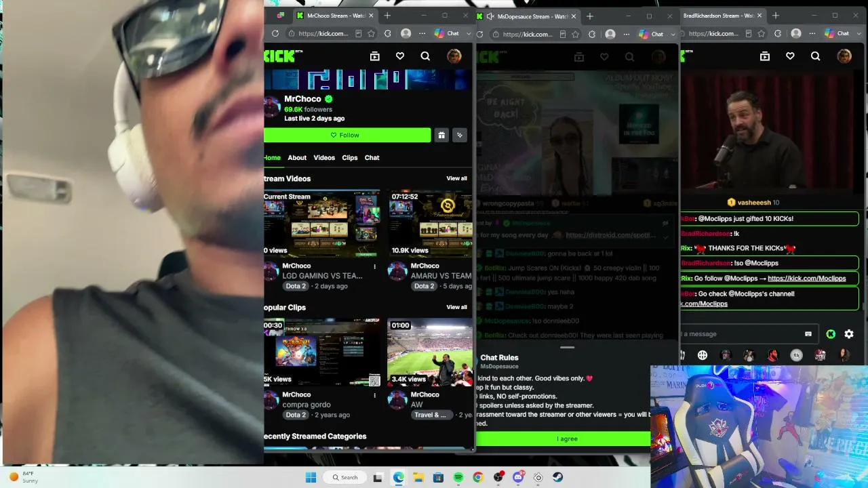Screen dimensions: 868x488
Task: Open a new tab in BradRichardson browser
Action: pyautogui.click(x=775, y=16)
